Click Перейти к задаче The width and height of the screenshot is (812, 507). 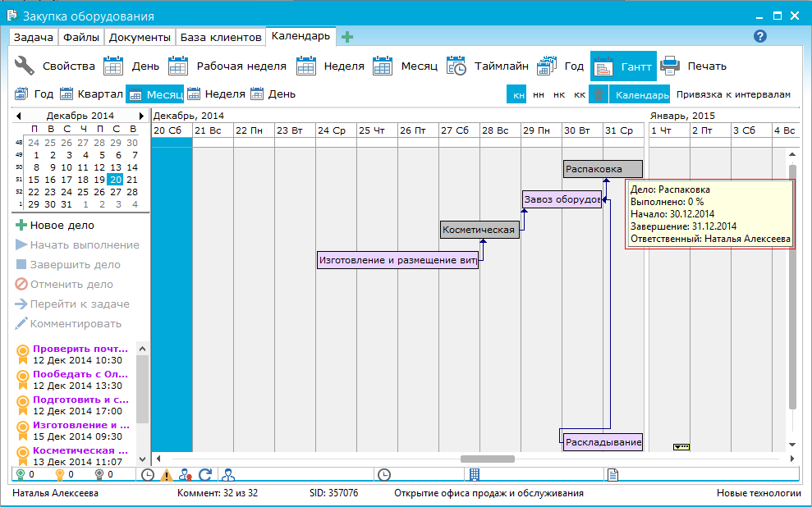click(72, 304)
